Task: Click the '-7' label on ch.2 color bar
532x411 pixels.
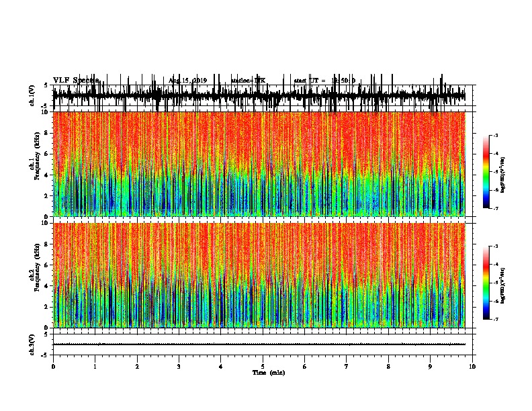Action: click(495, 319)
